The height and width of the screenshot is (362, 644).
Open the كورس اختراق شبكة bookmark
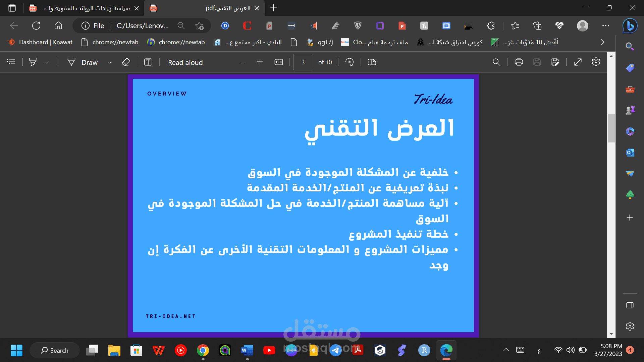tap(450, 42)
